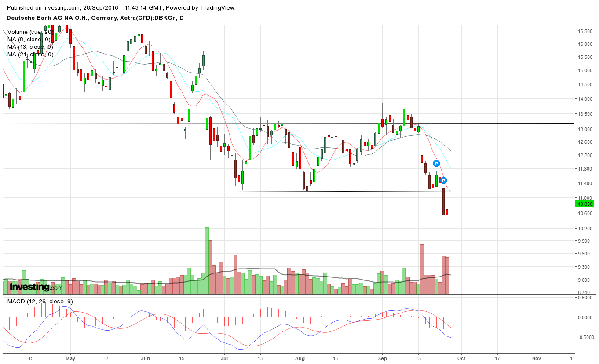
Task: Click the 'Nov' date axis label
Action: (x=536, y=358)
